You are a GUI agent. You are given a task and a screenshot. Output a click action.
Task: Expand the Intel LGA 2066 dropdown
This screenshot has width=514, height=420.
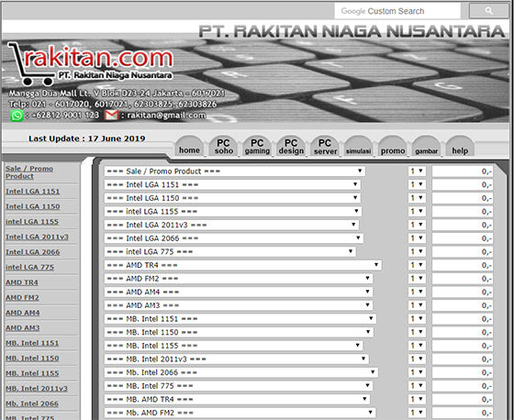point(234,238)
